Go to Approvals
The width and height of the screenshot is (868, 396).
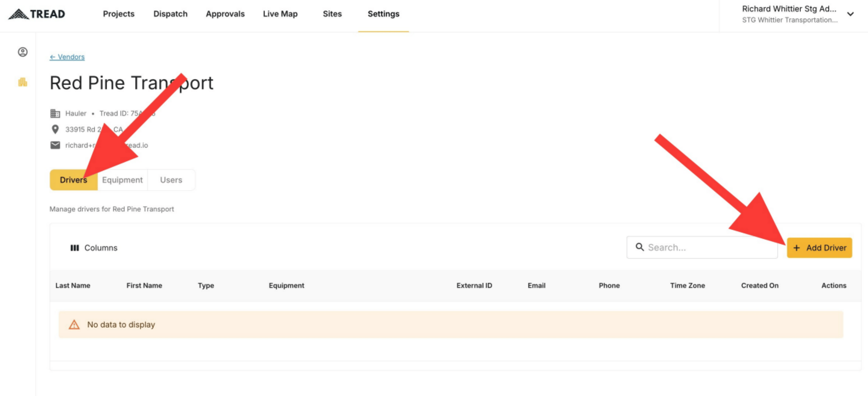tap(225, 14)
